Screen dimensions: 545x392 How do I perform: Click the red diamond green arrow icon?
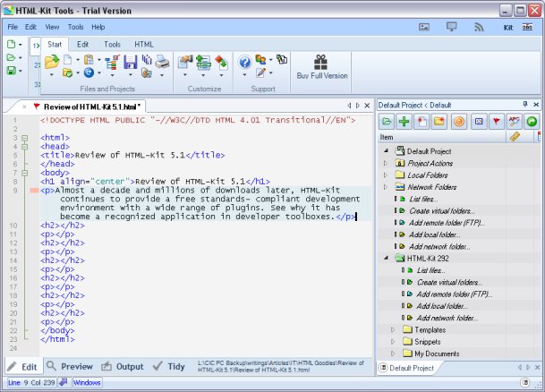click(221, 62)
